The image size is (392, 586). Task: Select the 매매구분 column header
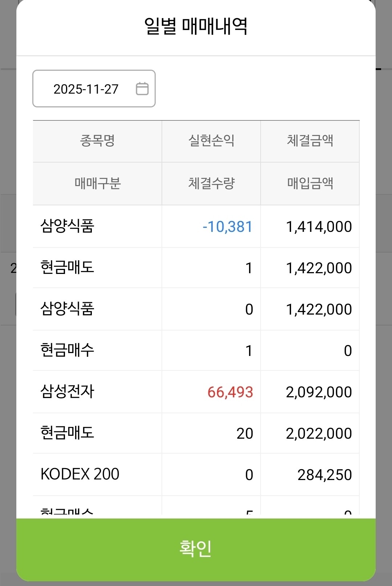click(x=97, y=183)
